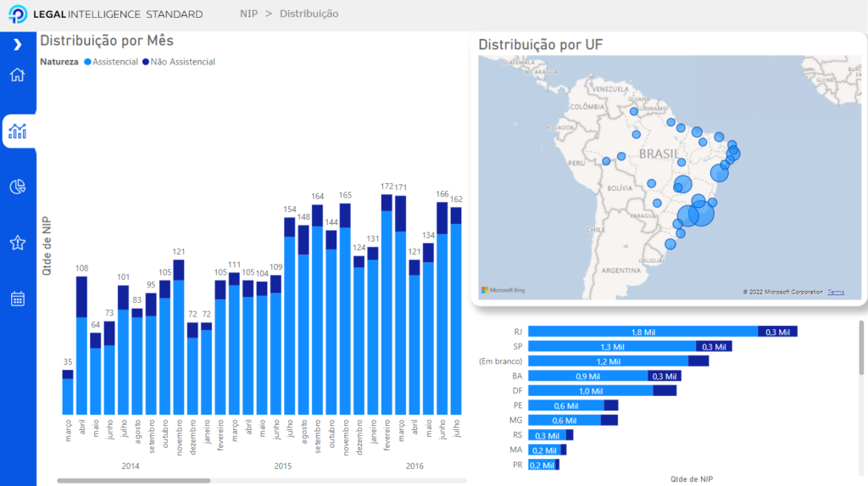Screen dimensions: 868x486
Task: Click the home icon in sidebar
Action: pos(17,75)
